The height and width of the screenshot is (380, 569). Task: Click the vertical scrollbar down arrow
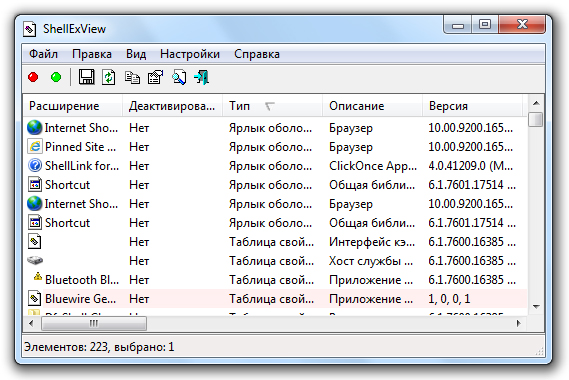536,307
